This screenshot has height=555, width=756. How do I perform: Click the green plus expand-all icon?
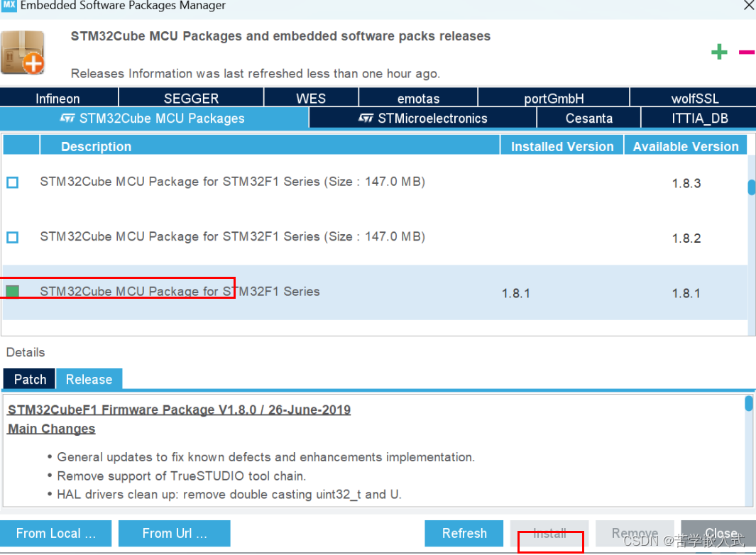(x=719, y=52)
